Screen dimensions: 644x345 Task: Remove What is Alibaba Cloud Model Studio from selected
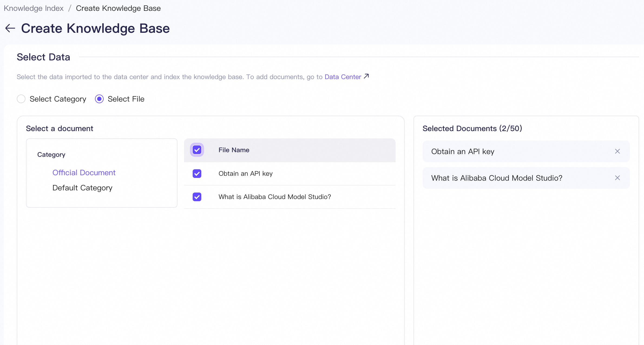[617, 178]
